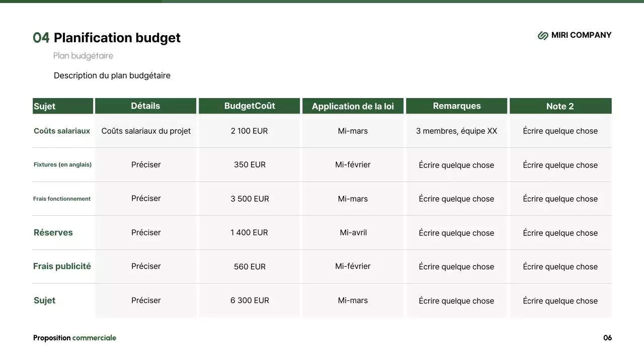Click the Plan budgétaire subtitle

(83, 56)
